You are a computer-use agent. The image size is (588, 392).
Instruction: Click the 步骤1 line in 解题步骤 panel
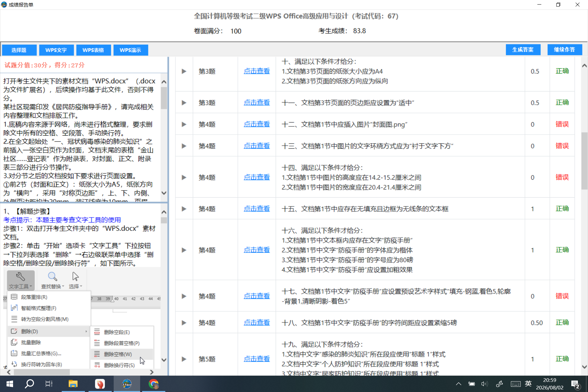(x=79, y=233)
